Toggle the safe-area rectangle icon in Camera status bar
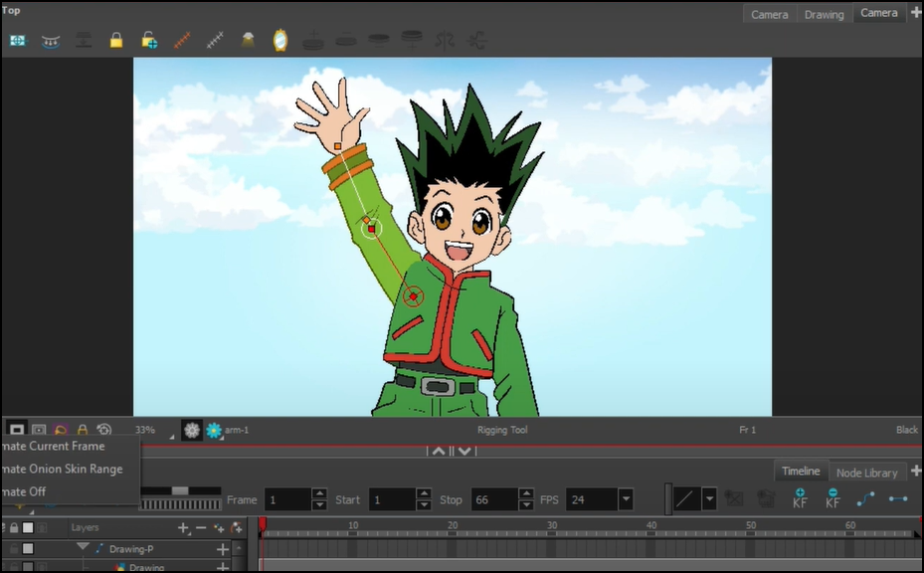This screenshot has width=924, height=573. [x=39, y=430]
